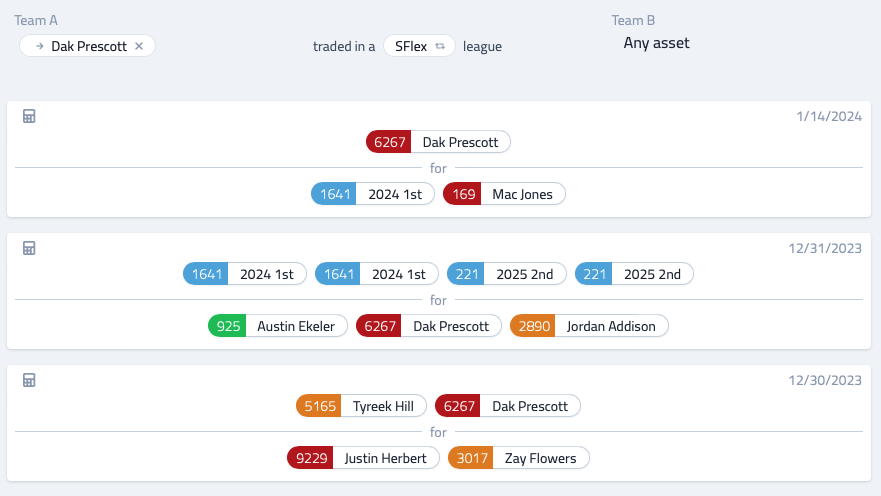The image size is (881, 496).
Task: Click the 2024 1st pick in 1/14/2024 trade
Action: 373,194
